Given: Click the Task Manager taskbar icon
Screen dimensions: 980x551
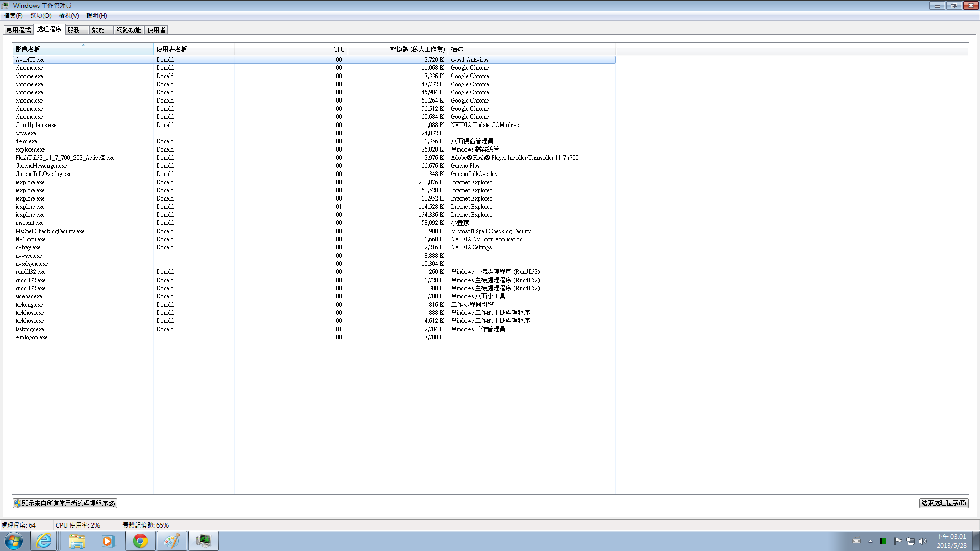Looking at the screenshot, I should [204, 541].
